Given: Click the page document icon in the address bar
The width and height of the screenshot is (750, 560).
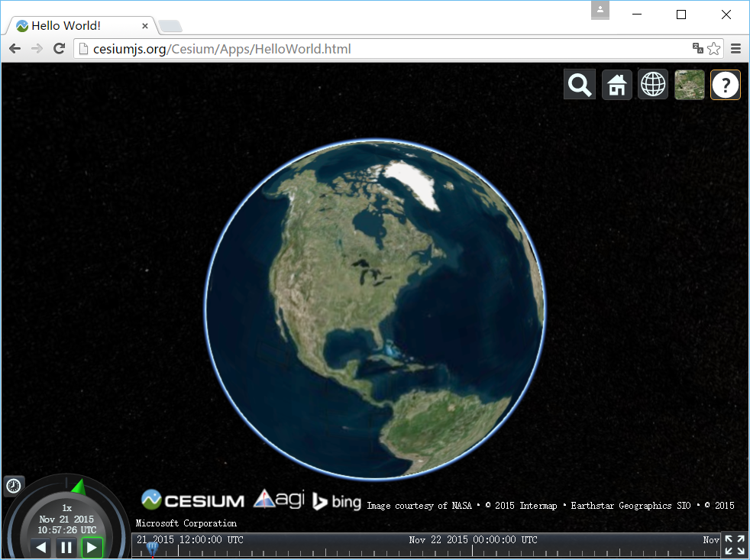Looking at the screenshot, I should [83, 49].
